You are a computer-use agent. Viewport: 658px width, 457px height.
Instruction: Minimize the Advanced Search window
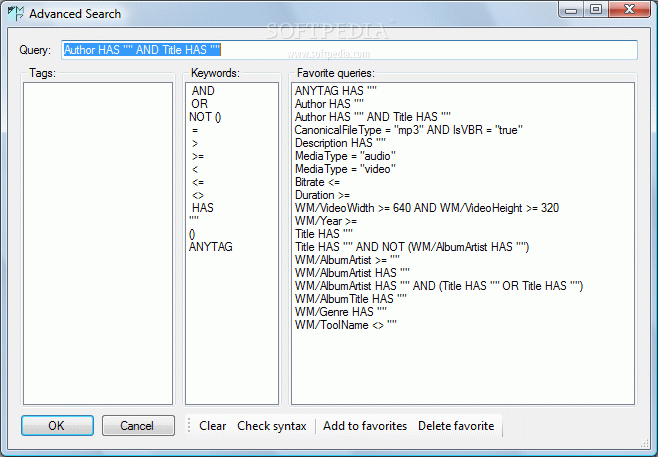tap(571, 10)
